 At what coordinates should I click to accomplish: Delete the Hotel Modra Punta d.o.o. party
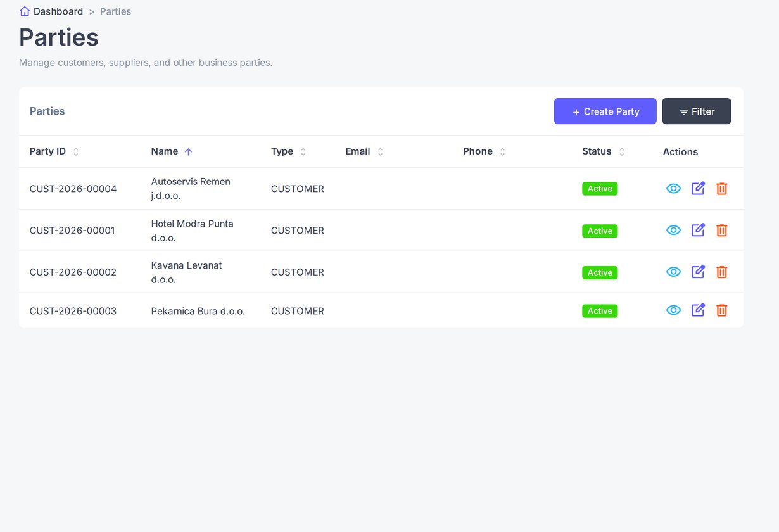pyautogui.click(x=721, y=230)
